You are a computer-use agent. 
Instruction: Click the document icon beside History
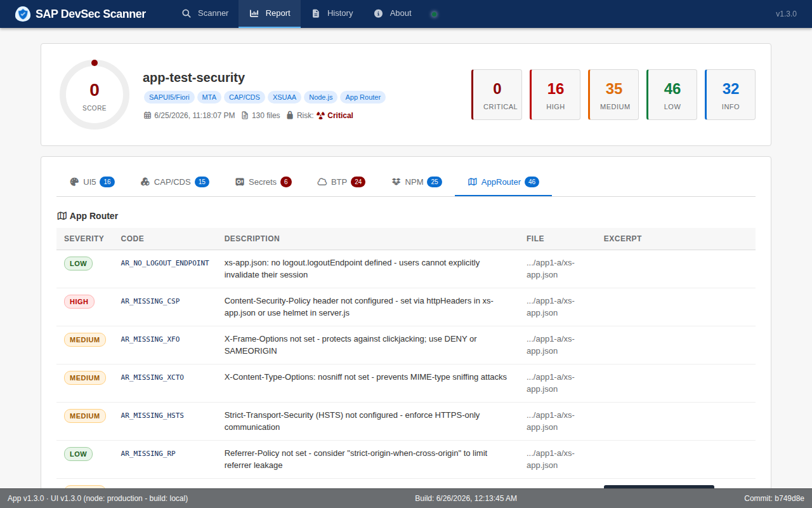(315, 13)
